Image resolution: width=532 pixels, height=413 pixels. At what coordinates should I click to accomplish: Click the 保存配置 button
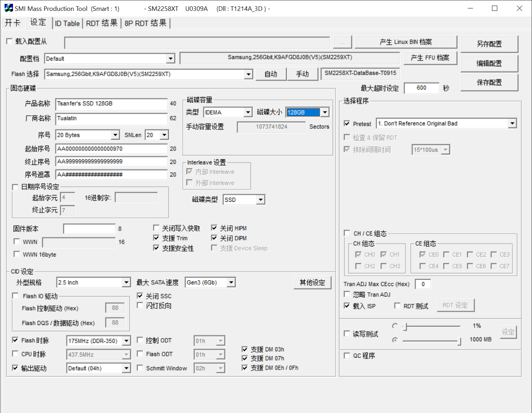[x=489, y=82]
